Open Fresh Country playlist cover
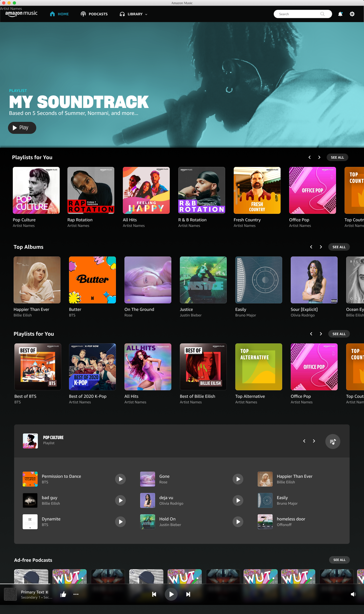 point(257,190)
